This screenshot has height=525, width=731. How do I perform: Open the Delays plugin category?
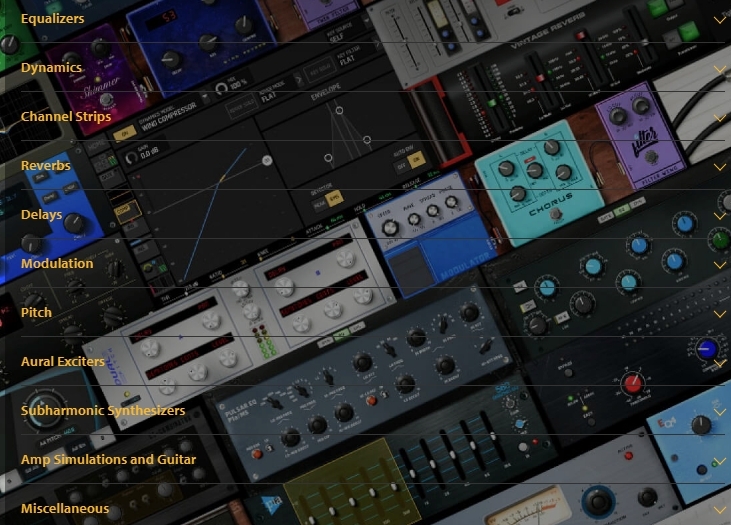41,215
